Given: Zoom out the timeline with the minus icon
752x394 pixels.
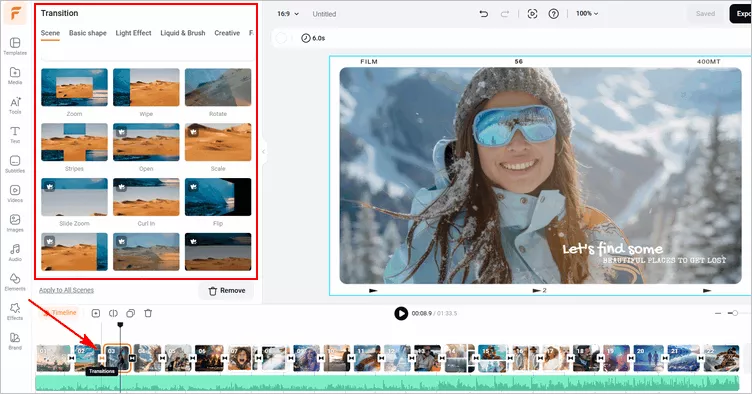Looking at the screenshot, I should click(x=718, y=313).
